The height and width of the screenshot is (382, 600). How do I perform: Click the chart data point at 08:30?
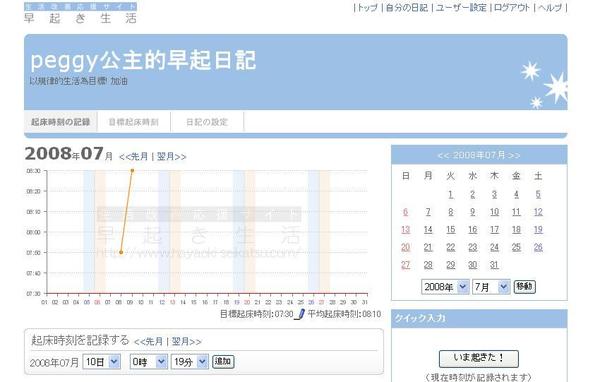[132, 171]
